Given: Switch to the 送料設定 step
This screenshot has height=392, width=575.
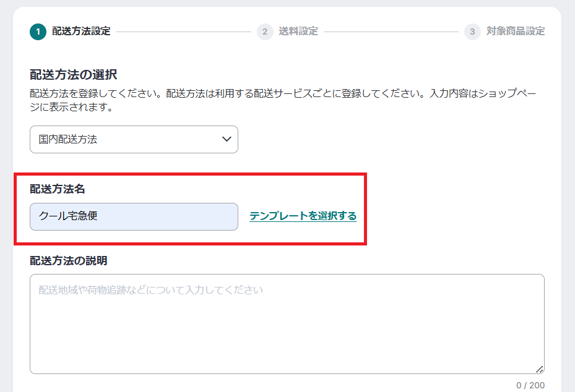Looking at the screenshot, I should 298,32.
